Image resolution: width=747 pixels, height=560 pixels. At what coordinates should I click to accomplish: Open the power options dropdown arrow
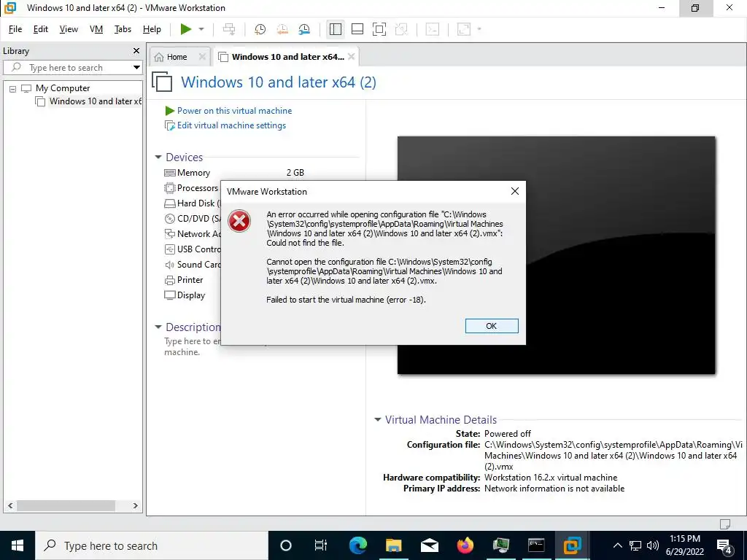(x=201, y=29)
